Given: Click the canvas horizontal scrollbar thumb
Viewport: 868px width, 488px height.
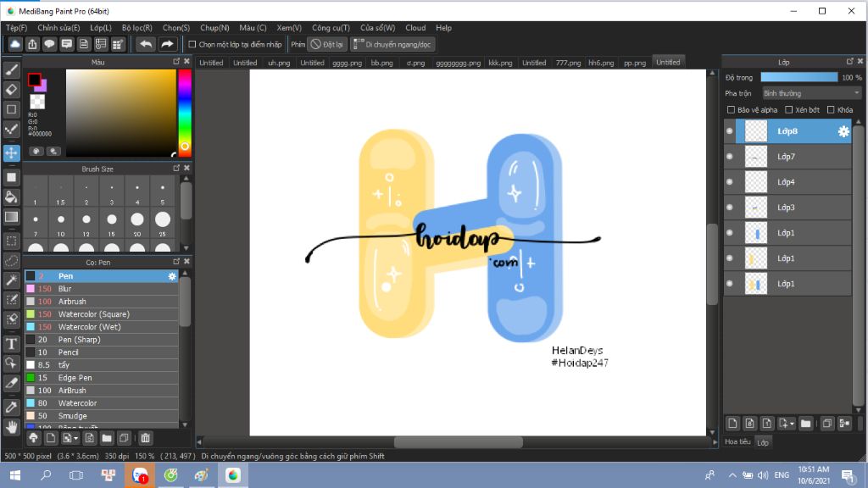Looking at the screenshot, I should point(459,442).
